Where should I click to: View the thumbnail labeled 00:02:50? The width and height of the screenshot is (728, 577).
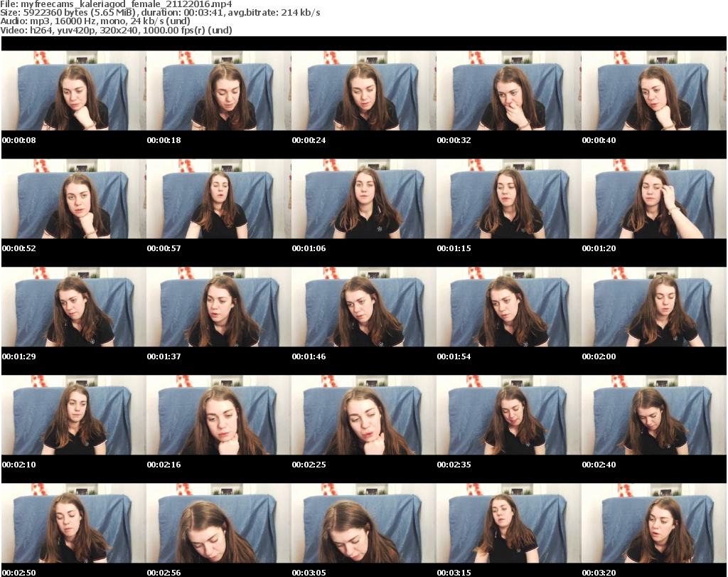(74, 524)
